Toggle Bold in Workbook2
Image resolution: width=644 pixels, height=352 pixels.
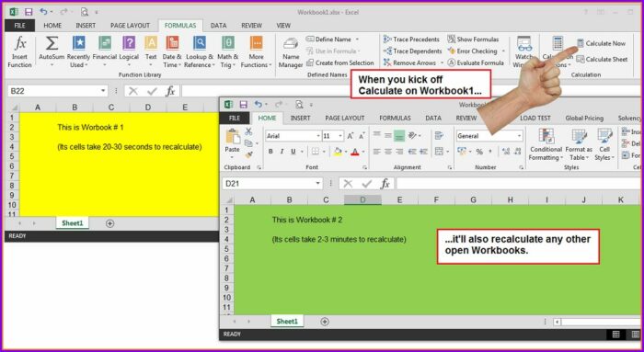pos(270,152)
